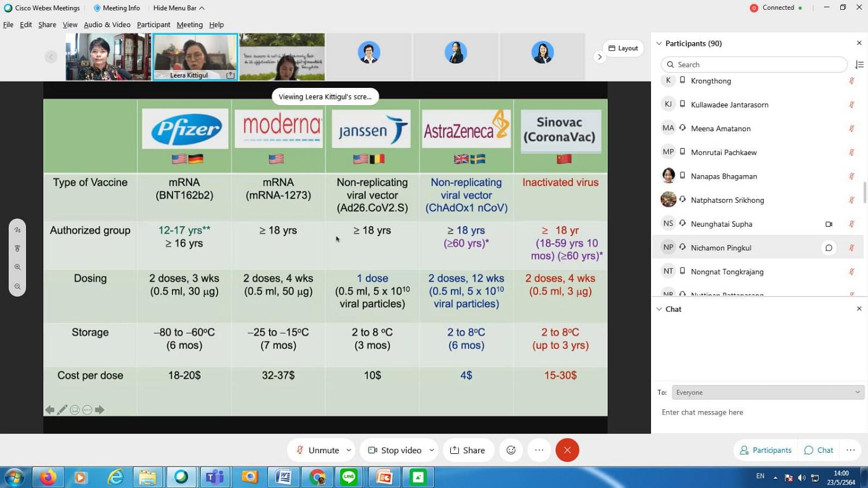Collapse the Chat panel header
Viewport: 868px width, 488px height.
[659, 309]
